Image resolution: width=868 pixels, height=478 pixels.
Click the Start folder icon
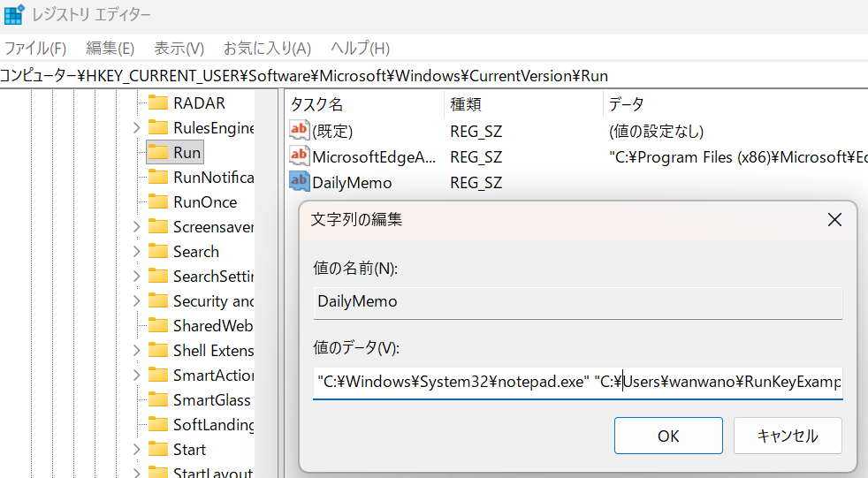pyautogui.click(x=157, y=449)
